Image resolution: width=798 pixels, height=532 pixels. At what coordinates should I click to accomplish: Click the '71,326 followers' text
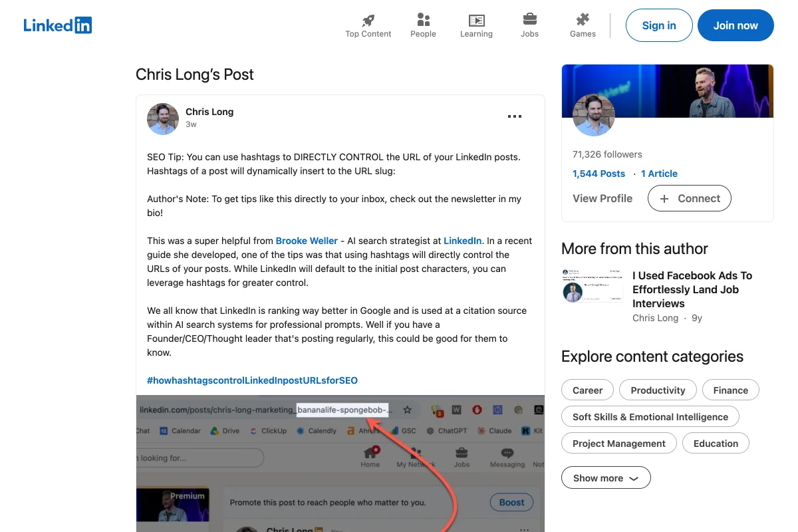click(607, 154)
